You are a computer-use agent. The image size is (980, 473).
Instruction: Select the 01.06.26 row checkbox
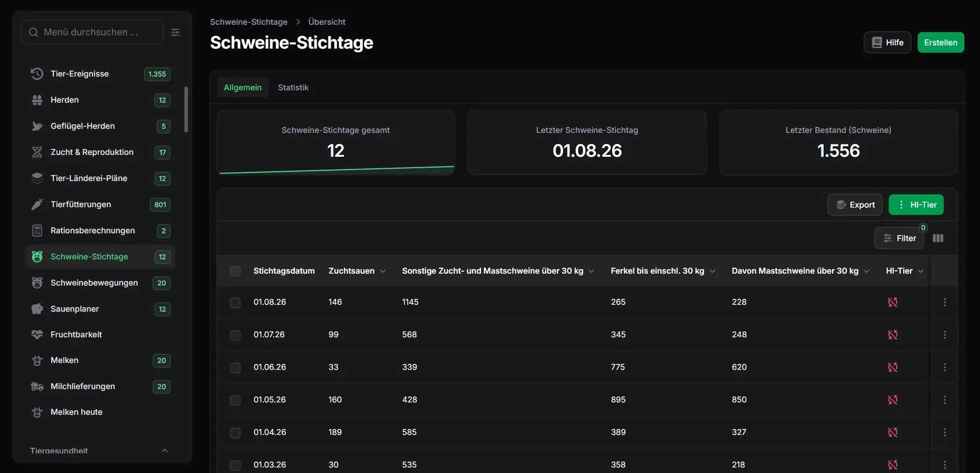(x=235, y=368)
